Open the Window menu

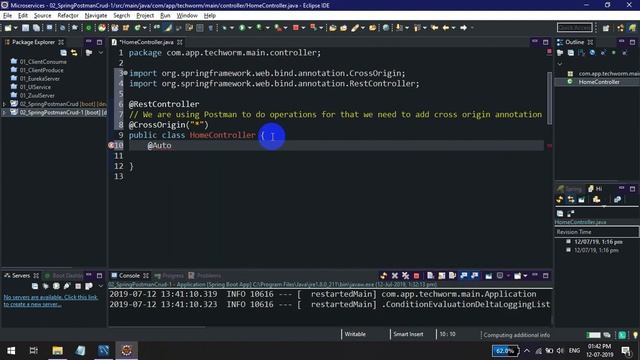187,16
